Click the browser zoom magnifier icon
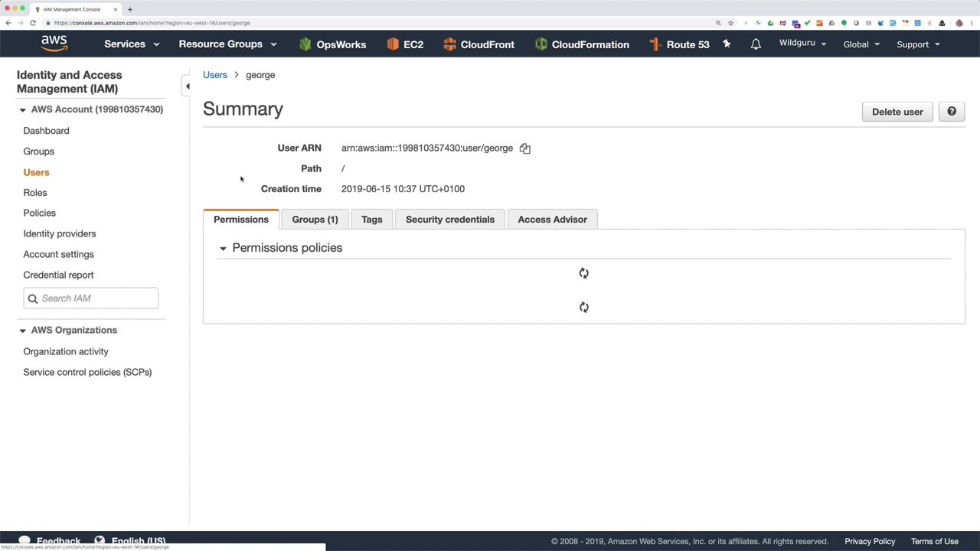This screenshot has width=980, height=551. pos(718,23)
